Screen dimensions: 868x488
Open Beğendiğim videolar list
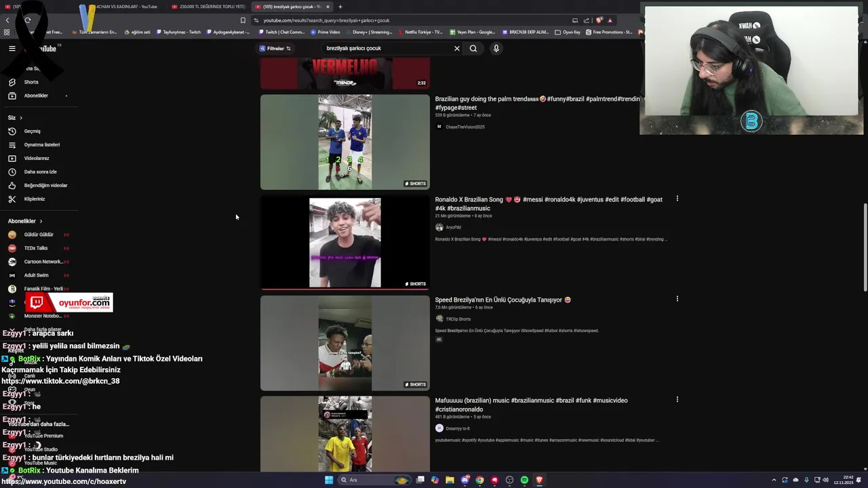point(45,185)
